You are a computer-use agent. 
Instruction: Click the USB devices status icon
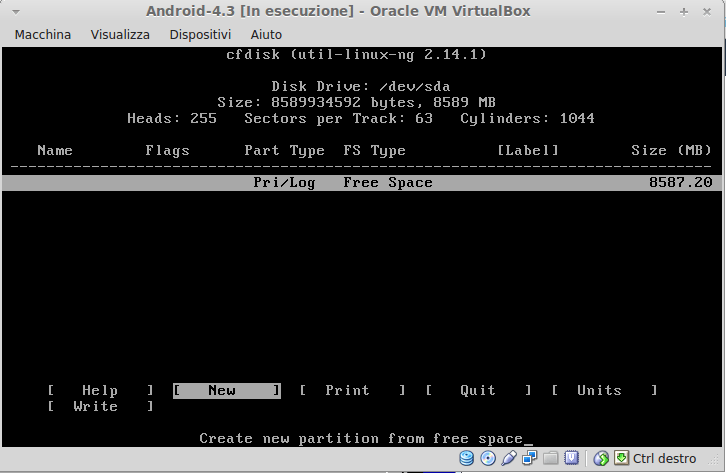pyautogui.click(x=508, y=458)
